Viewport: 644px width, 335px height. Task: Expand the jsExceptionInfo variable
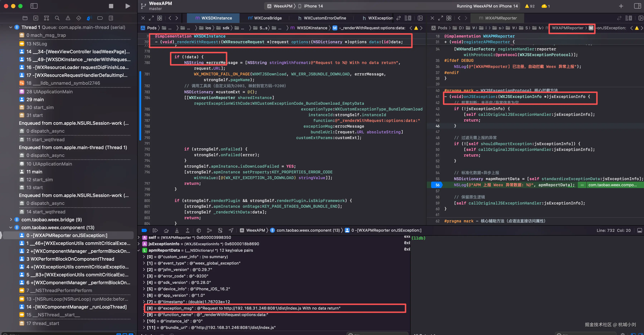[x=139, y=244]
